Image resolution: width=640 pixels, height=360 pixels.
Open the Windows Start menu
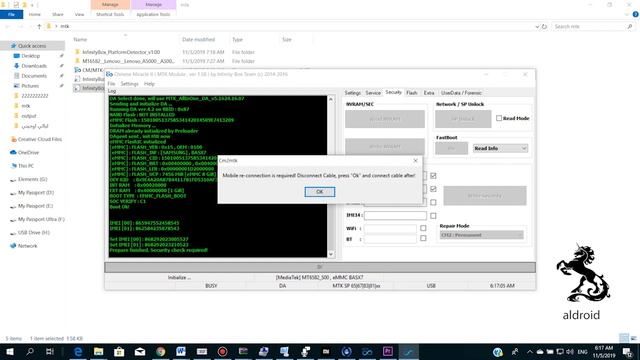click(10, 351)
